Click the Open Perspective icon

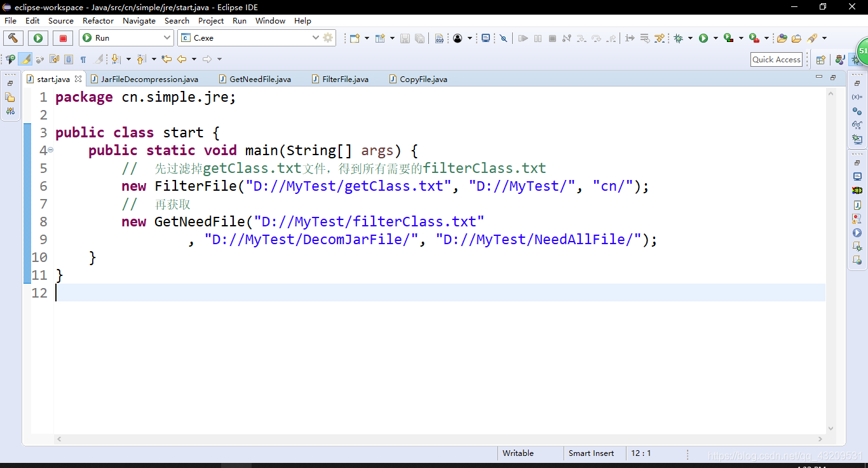821,60
